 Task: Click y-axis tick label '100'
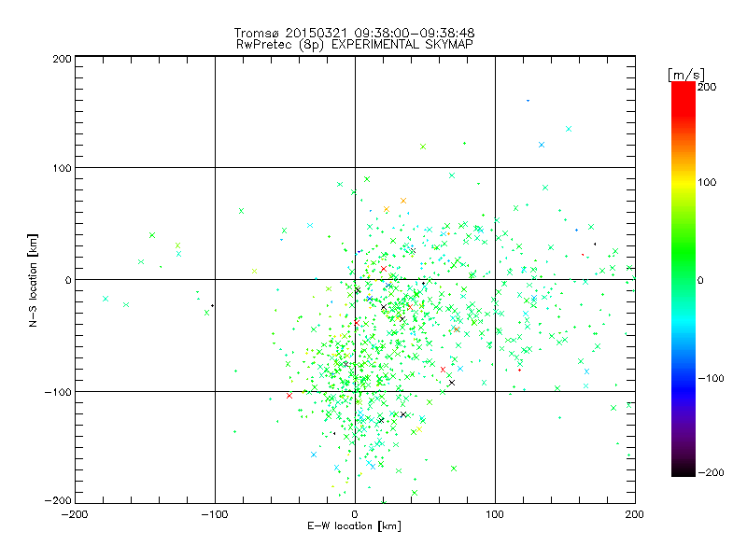(x=62, y=168)
